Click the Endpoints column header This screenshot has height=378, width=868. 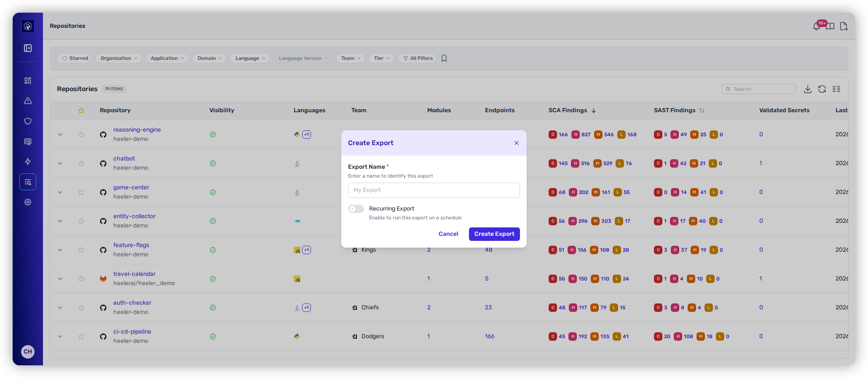(x=500, y=111)
